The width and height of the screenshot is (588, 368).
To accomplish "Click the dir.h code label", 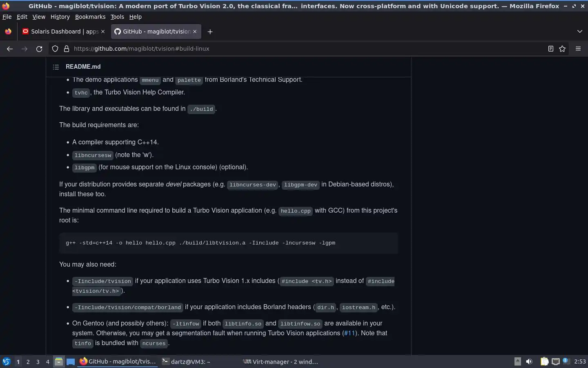I will (325, 307).
